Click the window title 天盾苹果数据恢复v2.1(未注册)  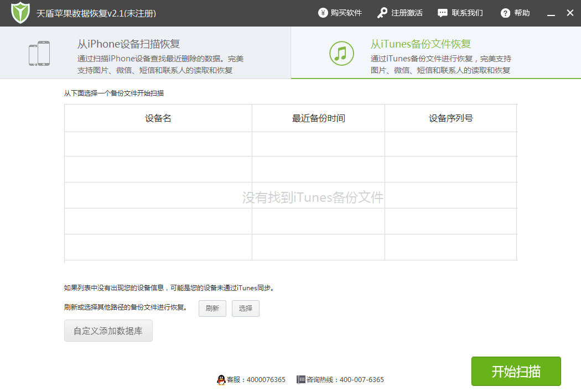pos(96,13)
